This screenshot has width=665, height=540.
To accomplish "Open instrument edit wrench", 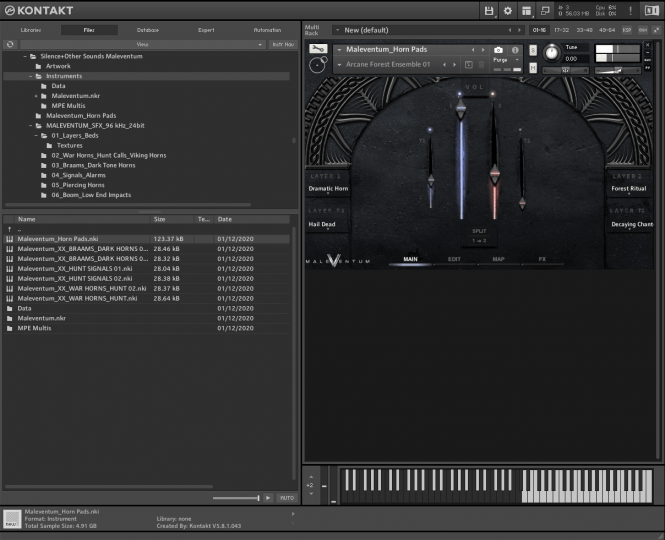I will coord(318,49).
